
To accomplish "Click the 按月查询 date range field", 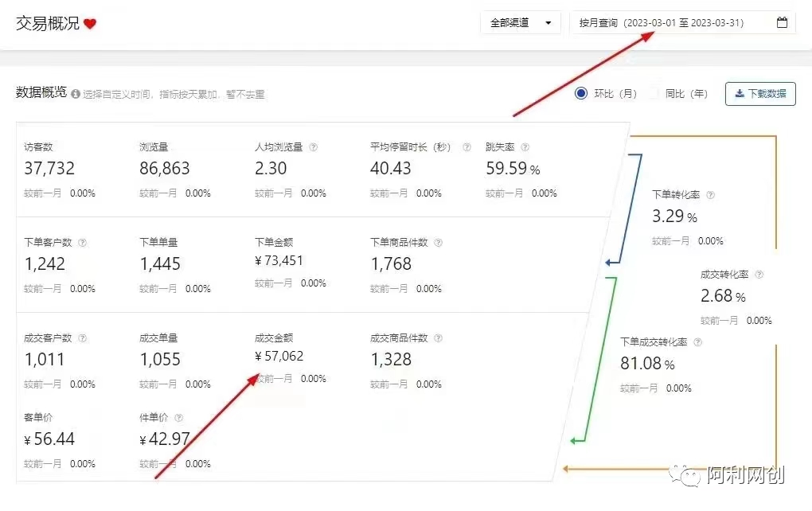I will (x=682, y=23).
